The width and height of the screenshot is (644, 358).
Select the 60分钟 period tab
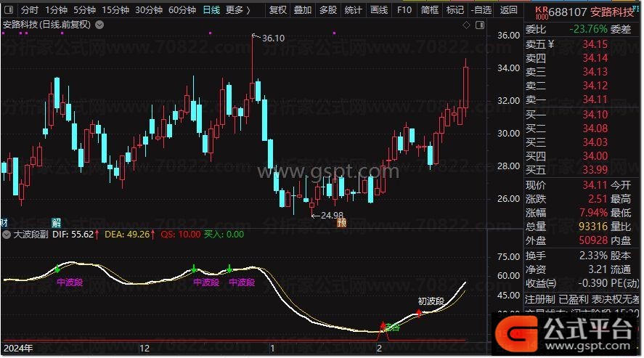click(182, 9)
